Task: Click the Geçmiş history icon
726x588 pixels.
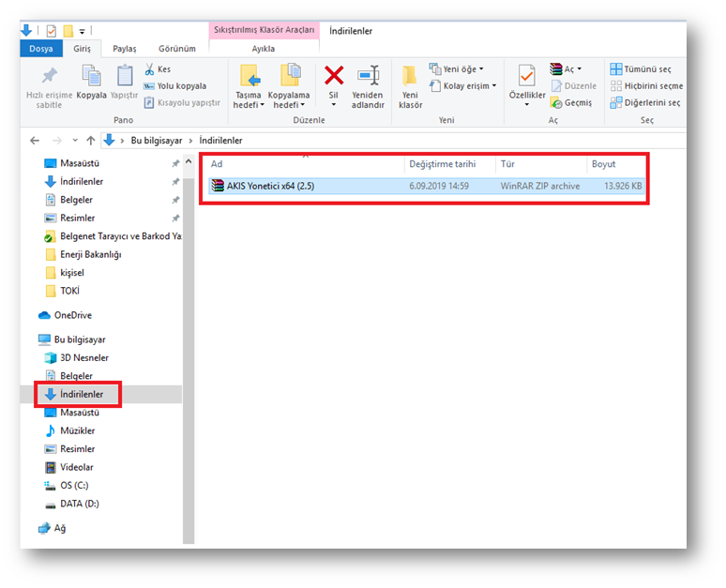Action: [557, 102]
